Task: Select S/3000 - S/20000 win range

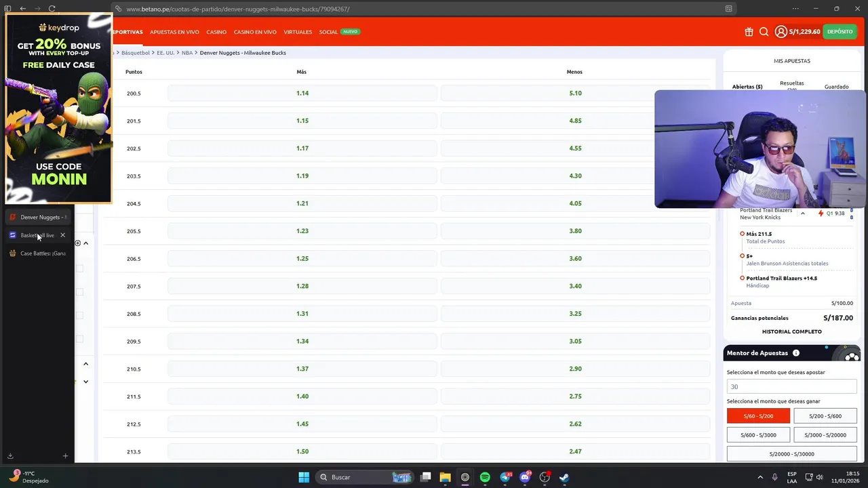Action: coord(825,435)
